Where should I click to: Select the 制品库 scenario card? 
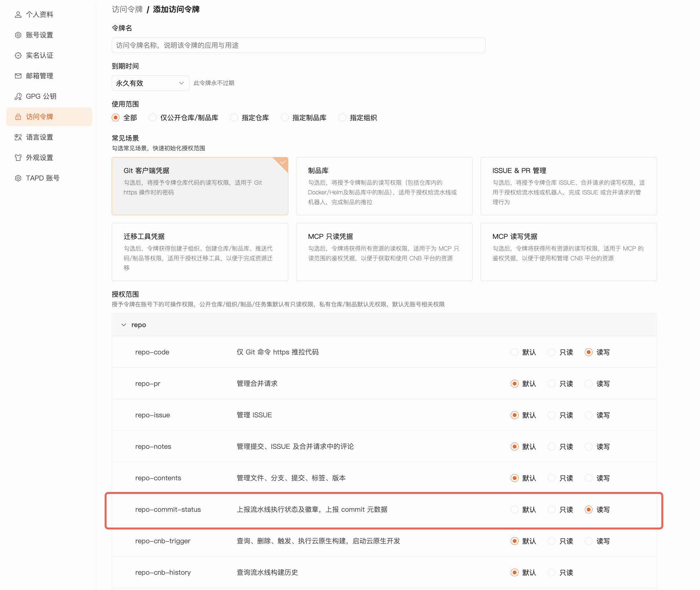tap(384, 186)
